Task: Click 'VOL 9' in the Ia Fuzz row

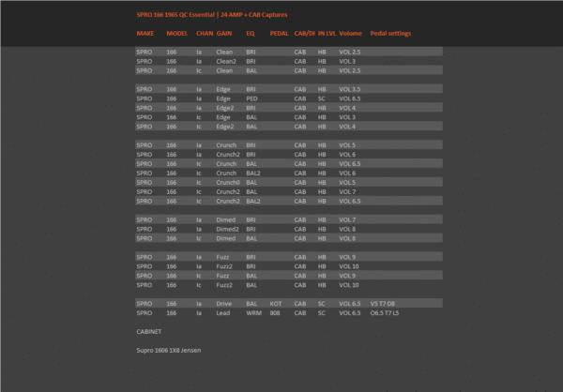Action: [347, 257]
